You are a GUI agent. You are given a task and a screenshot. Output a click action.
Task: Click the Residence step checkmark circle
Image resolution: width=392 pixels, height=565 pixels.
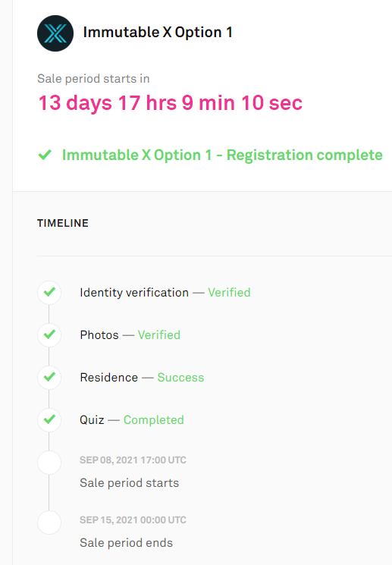[x=49, y=377]
